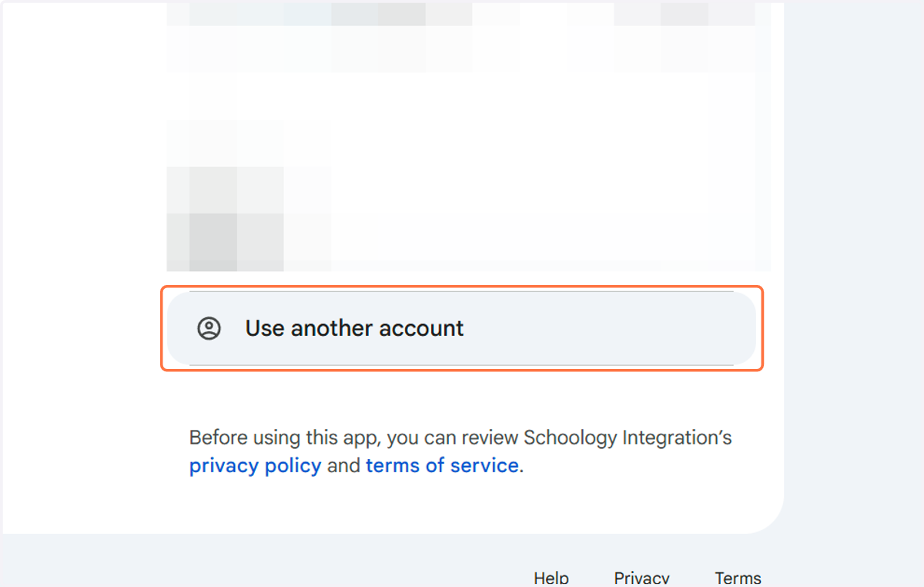Click the highlighted row to sign in differently
This screenshot has width=924, height=587.
pos(461,328)
